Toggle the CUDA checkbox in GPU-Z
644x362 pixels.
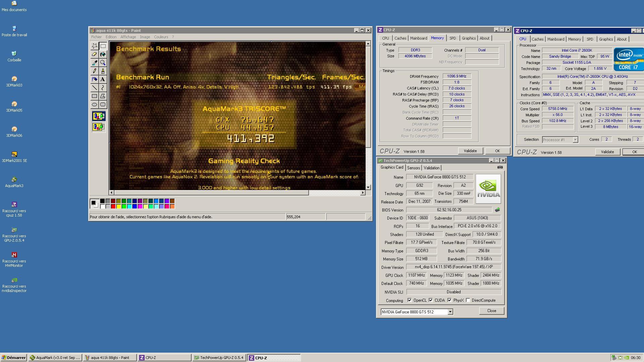point(431,300)
